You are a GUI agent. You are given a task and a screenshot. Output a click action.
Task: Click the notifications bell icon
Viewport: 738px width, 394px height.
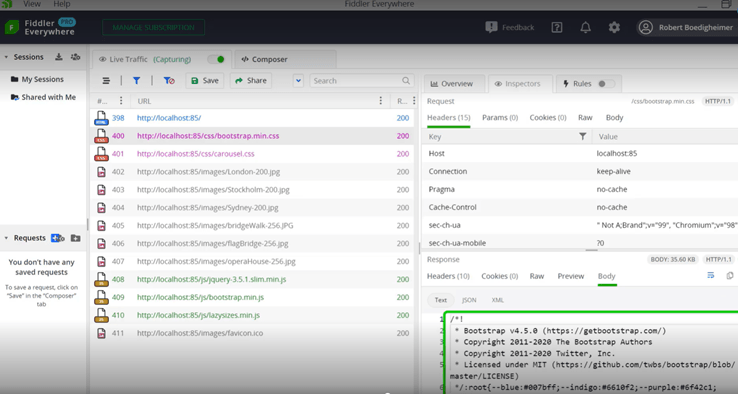click(x=586, y=28)
